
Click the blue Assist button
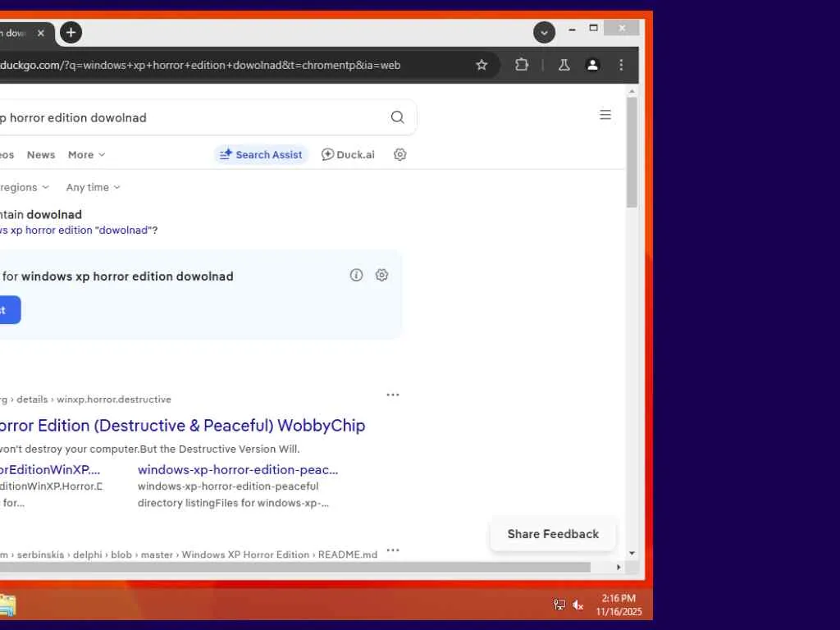10,309
